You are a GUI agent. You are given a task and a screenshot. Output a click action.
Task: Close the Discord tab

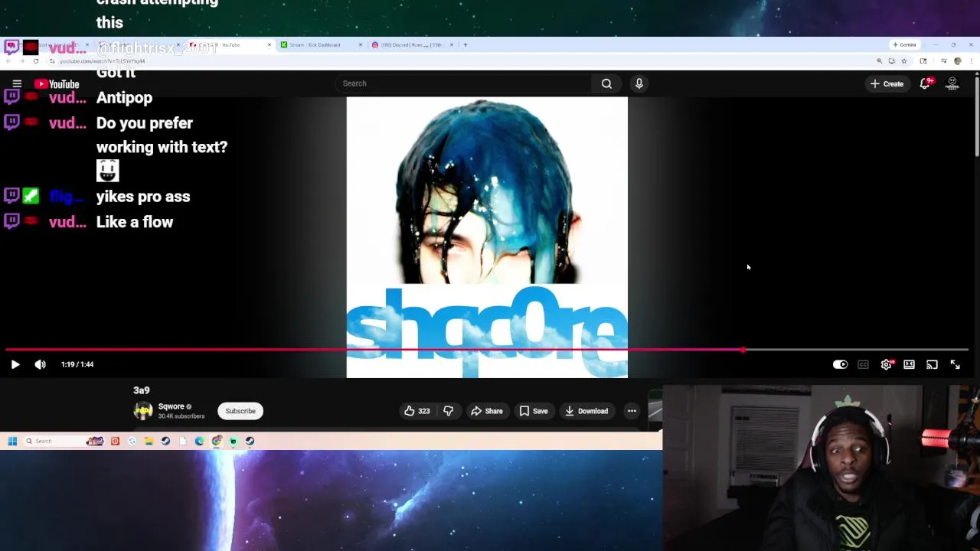(x=452, y=44)
